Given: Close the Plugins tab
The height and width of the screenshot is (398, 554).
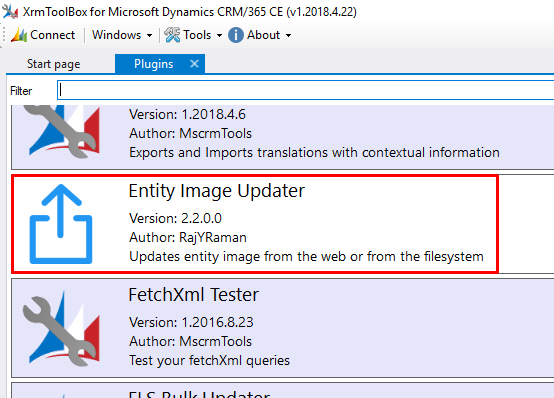Looking at the screenshot, I should [x=194, y=64].
